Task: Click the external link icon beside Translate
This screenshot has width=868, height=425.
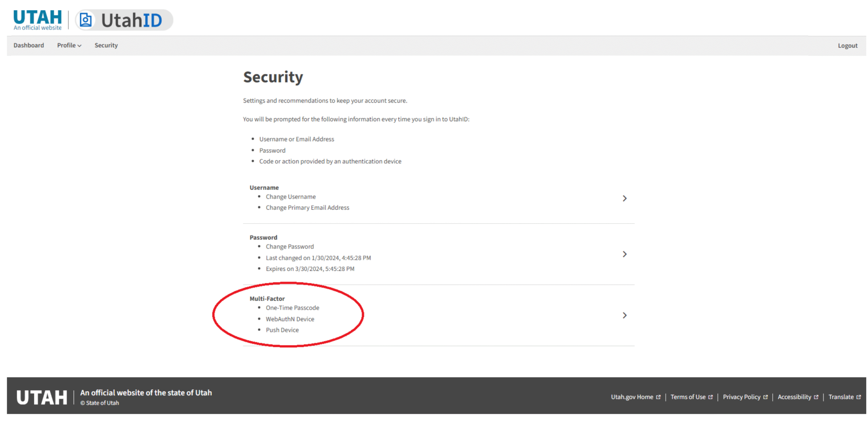Action: pos(858,397)
